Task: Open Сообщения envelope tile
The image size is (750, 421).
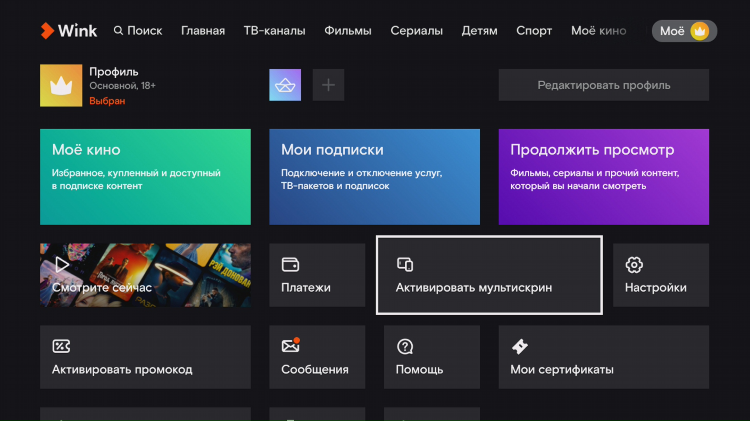Action: pyautogui.click(x=317, y=357)
